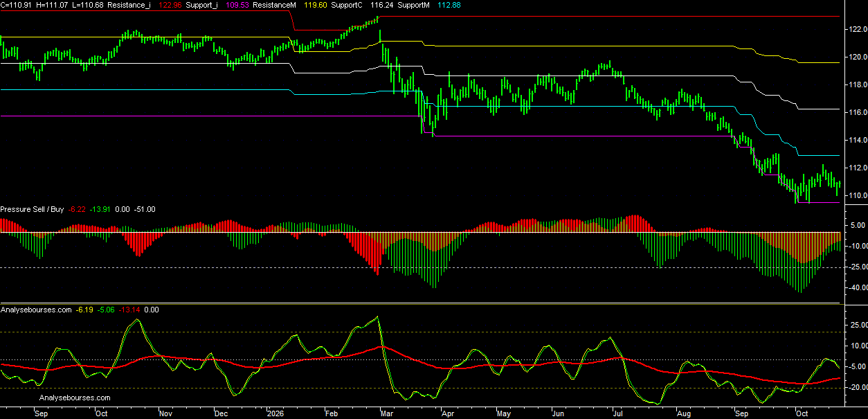Click the 0.00 value in Analysebourses.com row
868x419 pixels.
pyautogui.click(x=152, y=310)
